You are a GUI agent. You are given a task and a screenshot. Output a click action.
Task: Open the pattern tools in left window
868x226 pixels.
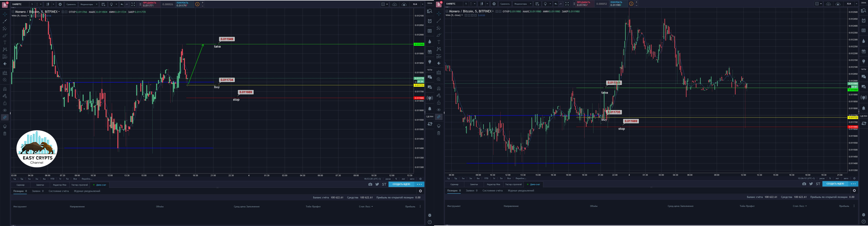click(5, 49)
